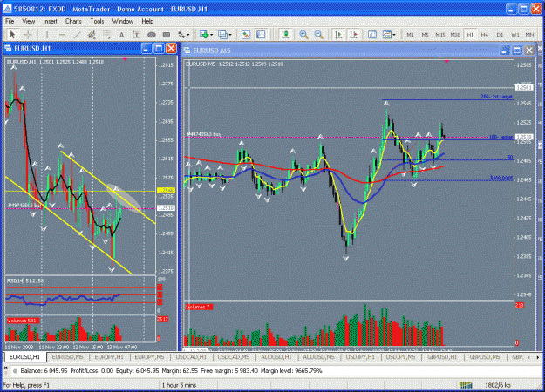Expand the Profiles dropdown arrow

tap(230, 35)
